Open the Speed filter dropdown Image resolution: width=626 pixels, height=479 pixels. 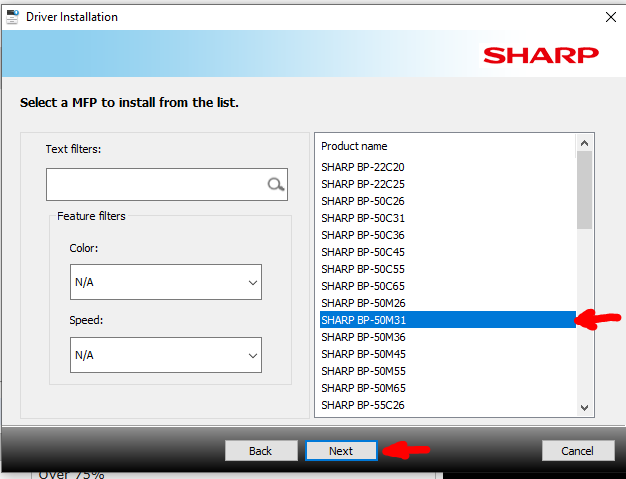[166, 355]
